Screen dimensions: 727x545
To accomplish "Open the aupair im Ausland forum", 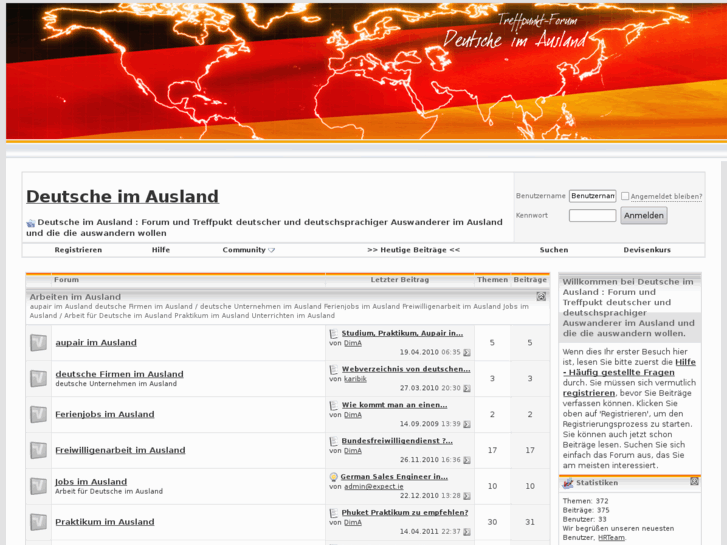I will point(96,343).
